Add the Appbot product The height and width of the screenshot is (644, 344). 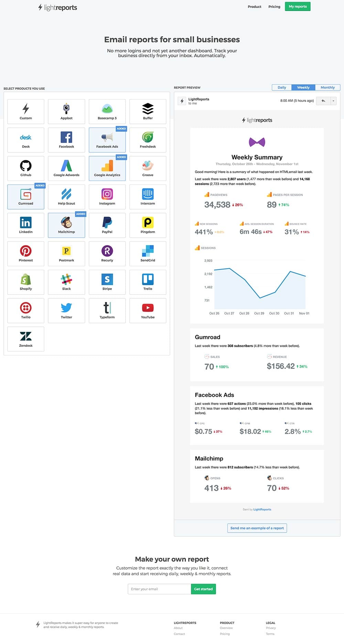click(x=66, y=111)
